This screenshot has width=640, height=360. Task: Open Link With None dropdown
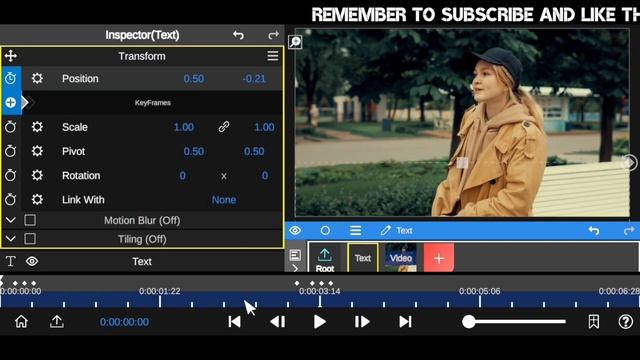point(224,200)
